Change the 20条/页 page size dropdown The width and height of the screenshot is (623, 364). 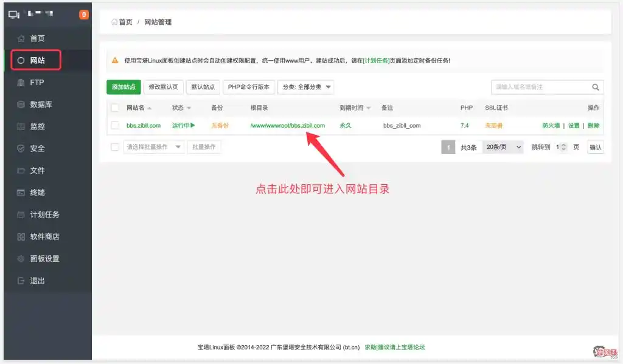503,147
